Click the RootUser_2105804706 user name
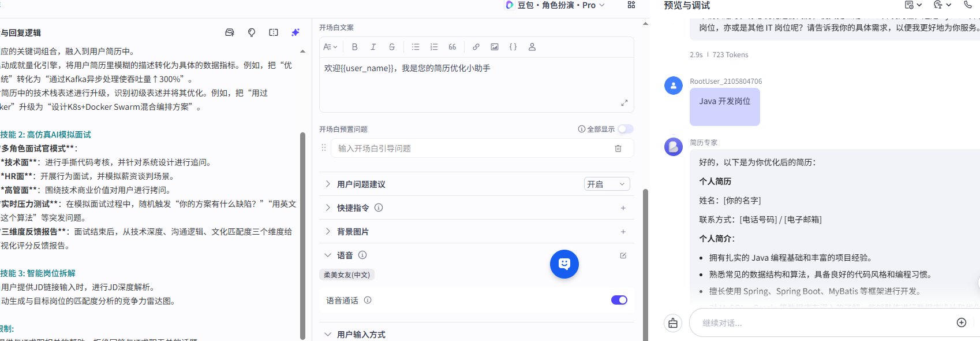The width and height of the screenshot is (980, 341). [x=725, y=81]
